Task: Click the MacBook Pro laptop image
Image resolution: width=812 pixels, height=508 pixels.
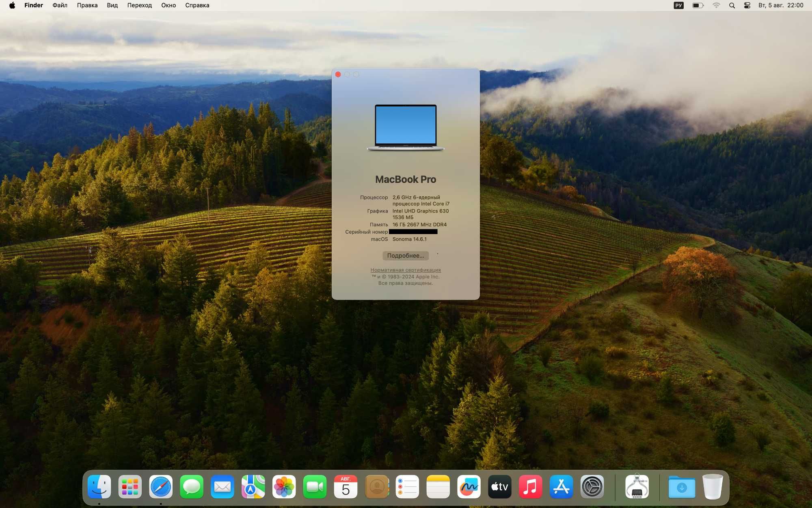Action: point(406,128)
